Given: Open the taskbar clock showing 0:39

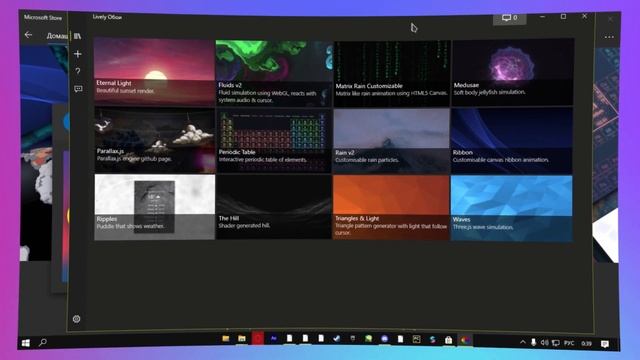Looking at the screenshot, I should tap(587, 344).
